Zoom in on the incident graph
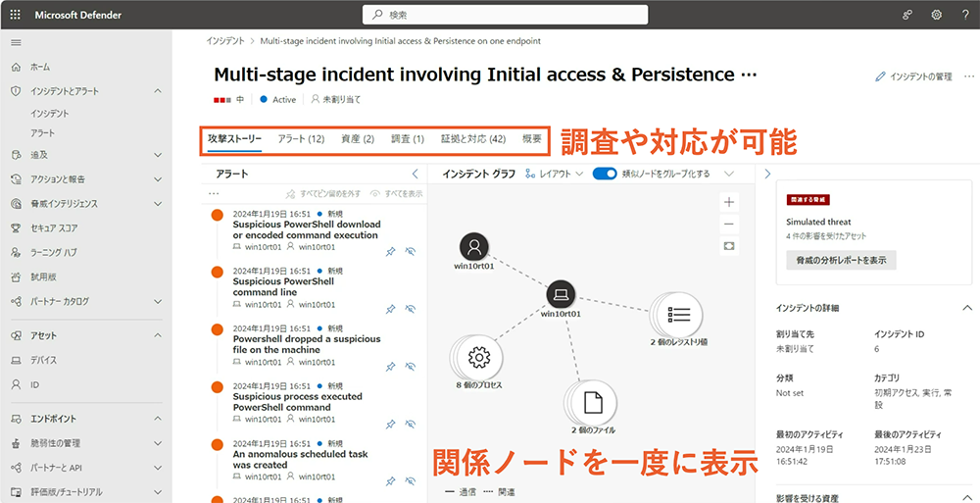980x503 pixels. pyautogui.click(x=729, y=202)
